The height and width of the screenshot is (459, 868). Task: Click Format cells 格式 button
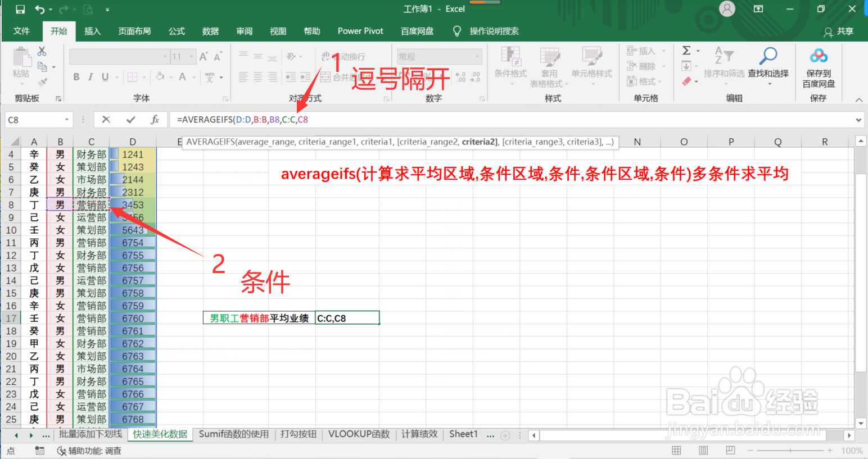[x=644, y=81]
